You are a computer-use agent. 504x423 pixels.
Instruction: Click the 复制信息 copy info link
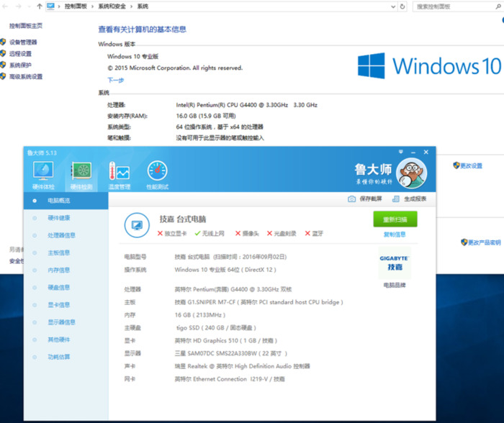[x=395, y=234]
